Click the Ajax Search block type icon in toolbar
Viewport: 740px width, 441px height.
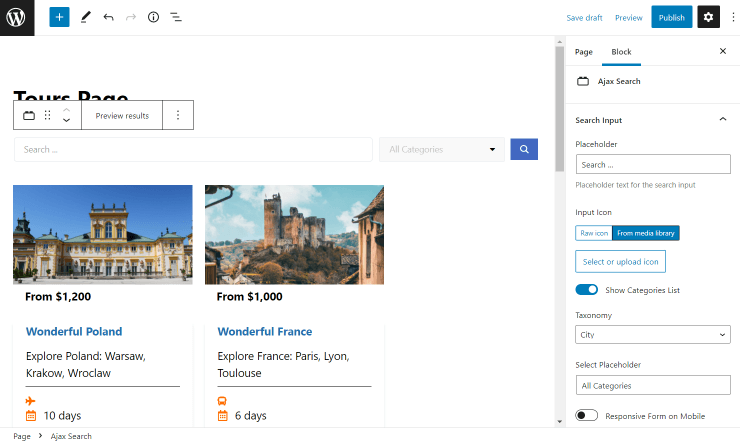(29, 115)
